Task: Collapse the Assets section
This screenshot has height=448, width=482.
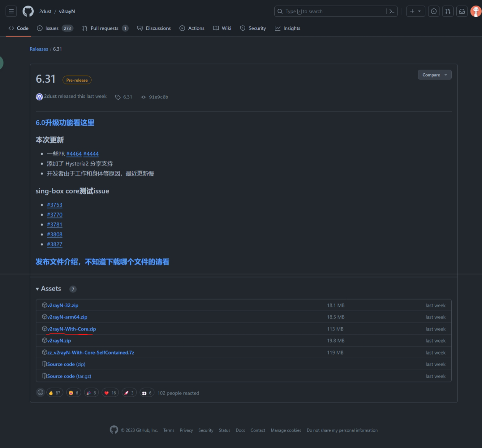Action: click(x=48, y=289)
